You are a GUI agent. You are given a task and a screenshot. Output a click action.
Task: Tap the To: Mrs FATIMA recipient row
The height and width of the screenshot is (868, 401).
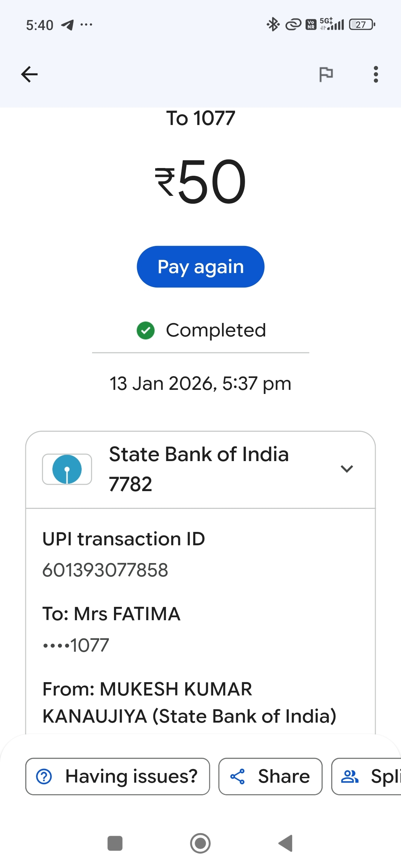coord(111,614)
